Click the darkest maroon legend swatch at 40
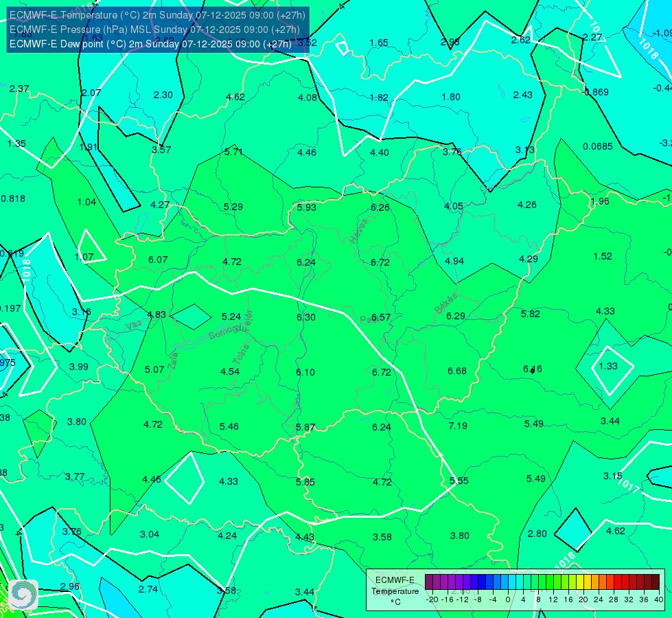The width and height of the screenshot is (672, 618). click(x=656, y=582)
